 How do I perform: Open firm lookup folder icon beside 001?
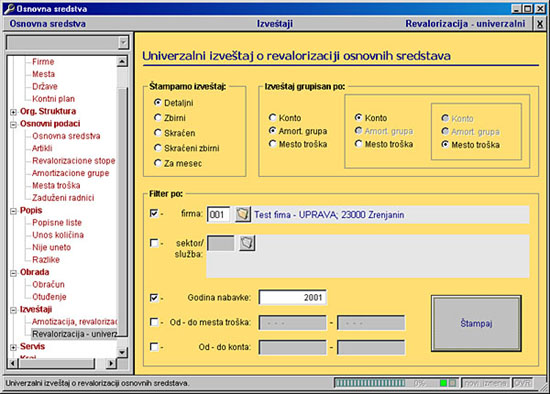point(243,214)
